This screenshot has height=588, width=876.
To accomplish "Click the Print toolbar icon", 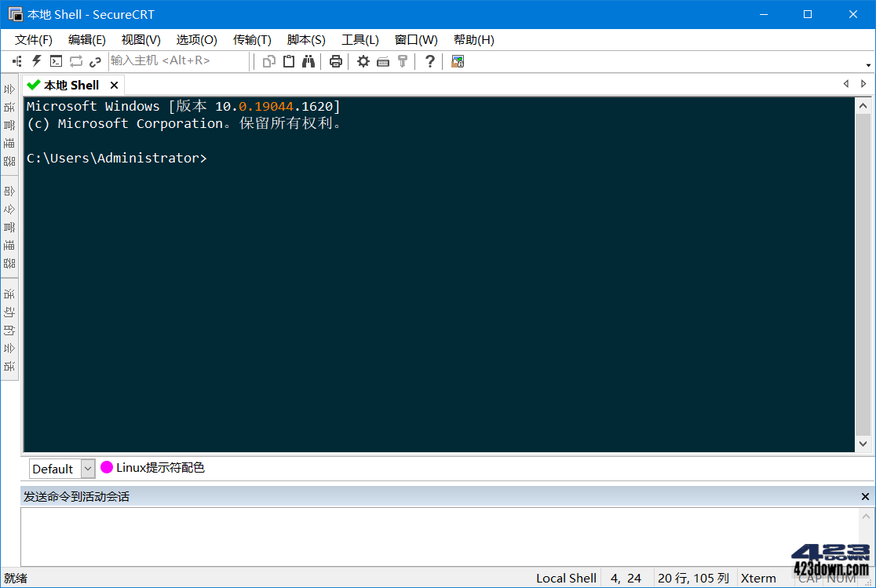I will pos(335,60).
